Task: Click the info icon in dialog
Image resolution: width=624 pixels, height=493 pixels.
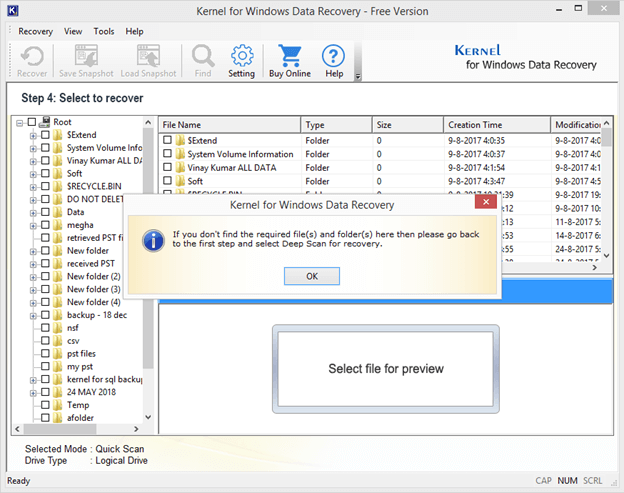Action: (x=153, y=240)
